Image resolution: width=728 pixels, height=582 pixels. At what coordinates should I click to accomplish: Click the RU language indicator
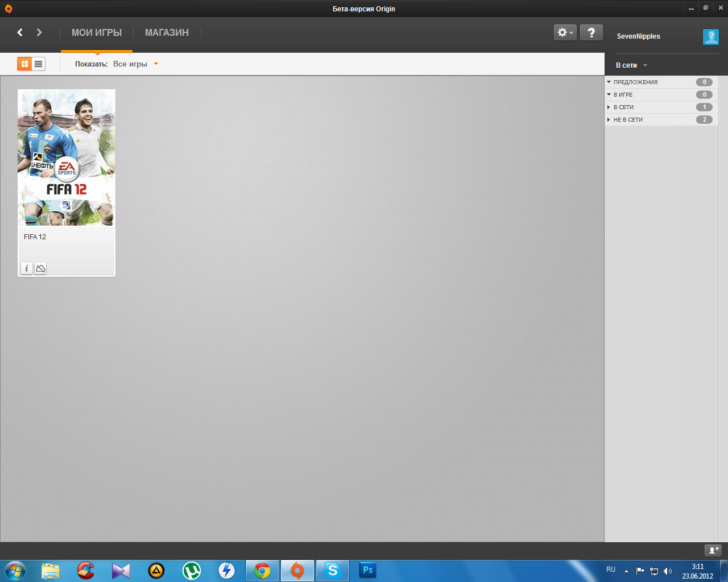(611, 569)
